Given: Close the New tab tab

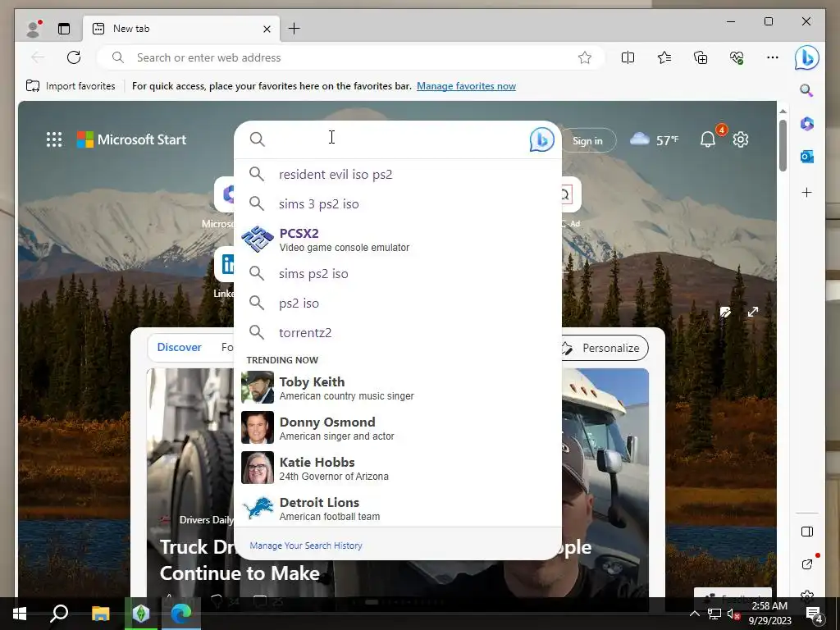Looking at the screenshot, I should pos(267,29).
